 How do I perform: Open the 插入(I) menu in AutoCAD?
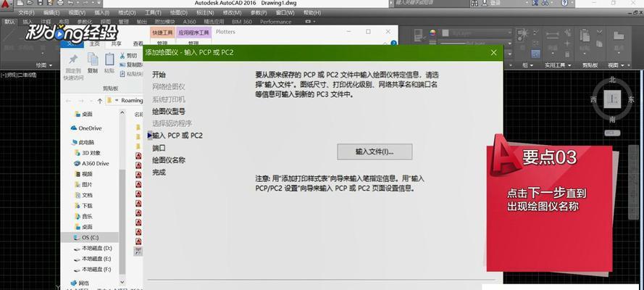coord(101,13)
